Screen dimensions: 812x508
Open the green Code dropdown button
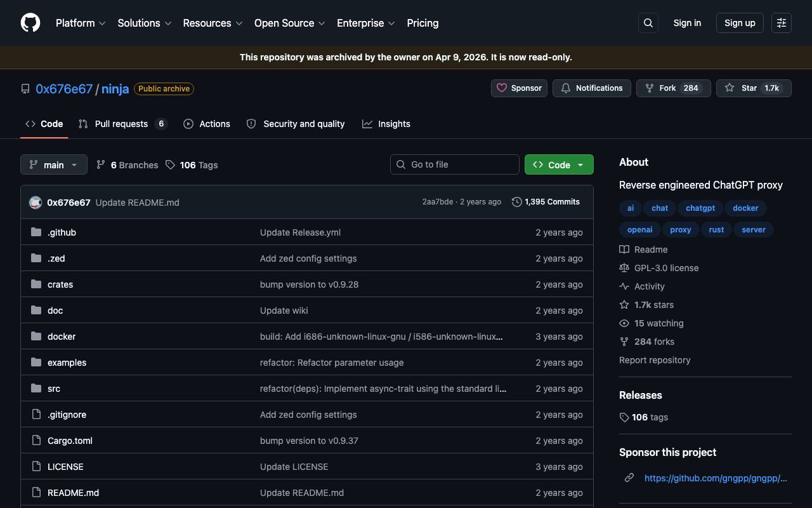[559, 164]
